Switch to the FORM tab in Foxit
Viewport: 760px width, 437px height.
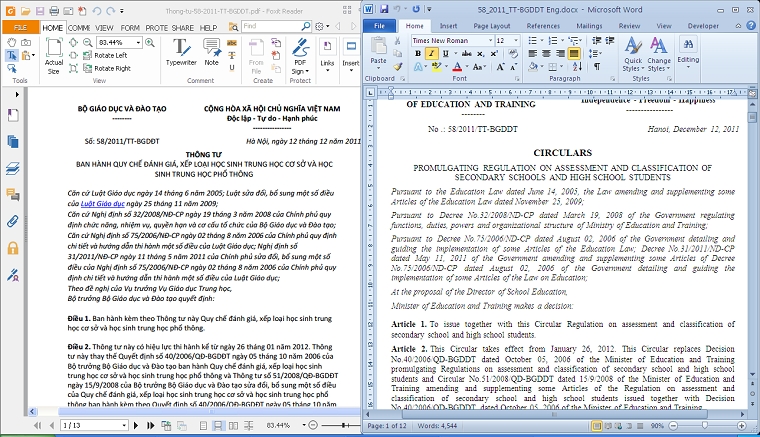coord(130,28)
